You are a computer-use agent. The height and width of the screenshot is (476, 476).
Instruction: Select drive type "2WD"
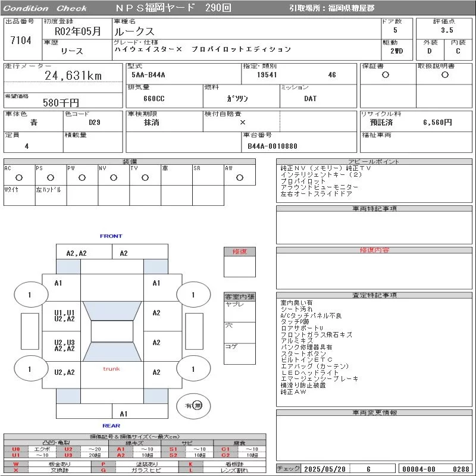(396, 51)
